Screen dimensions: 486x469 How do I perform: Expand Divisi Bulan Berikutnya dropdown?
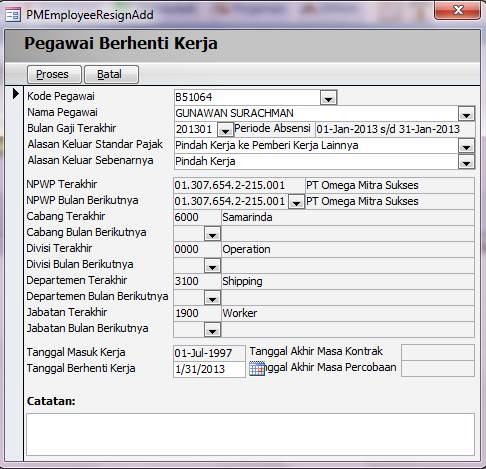click(212, 266)
